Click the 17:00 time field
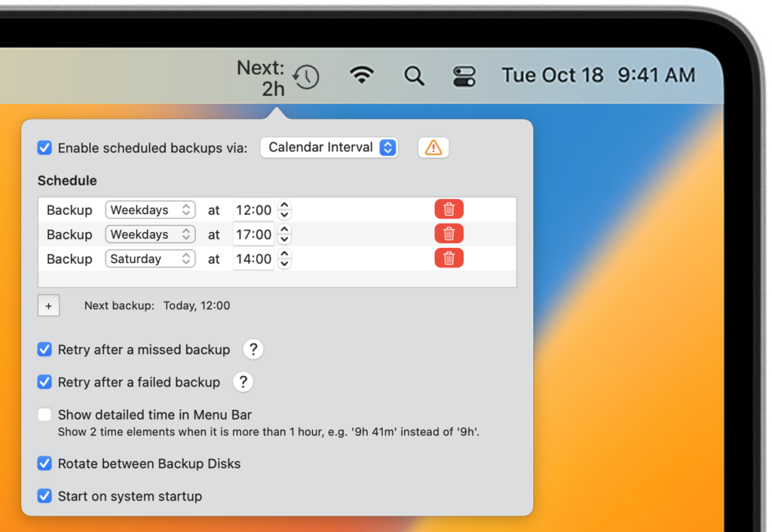Viewport: 772px width, 532px height. [x=253, y=235]
